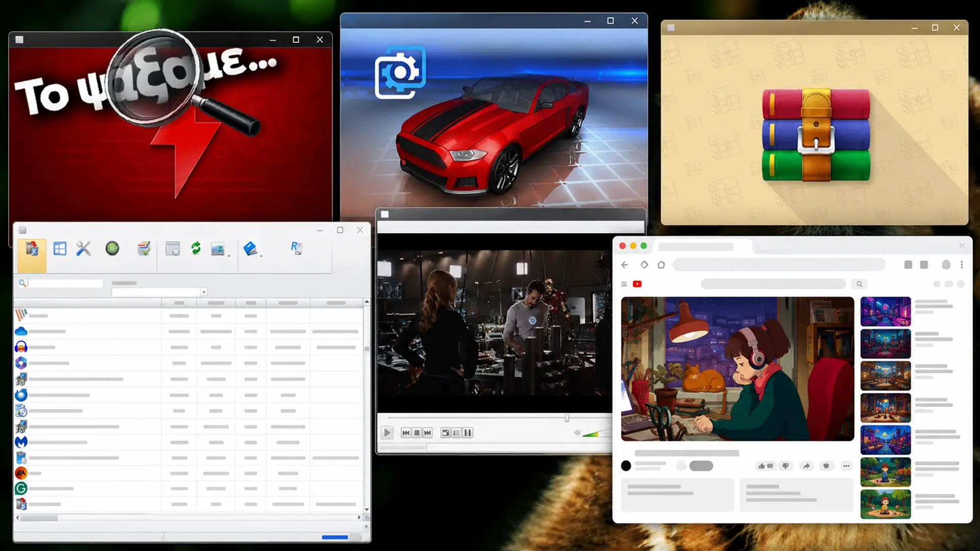Skip to previous track in the media player
The image size is (980, 551).
406,433
